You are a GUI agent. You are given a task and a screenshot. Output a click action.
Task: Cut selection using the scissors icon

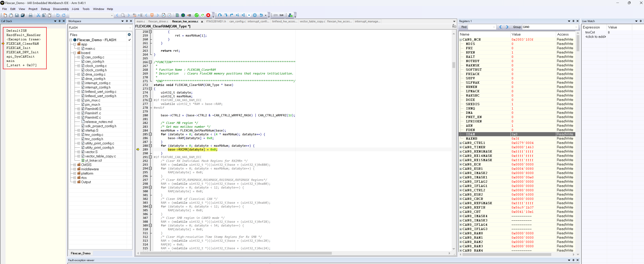[38, 15]
